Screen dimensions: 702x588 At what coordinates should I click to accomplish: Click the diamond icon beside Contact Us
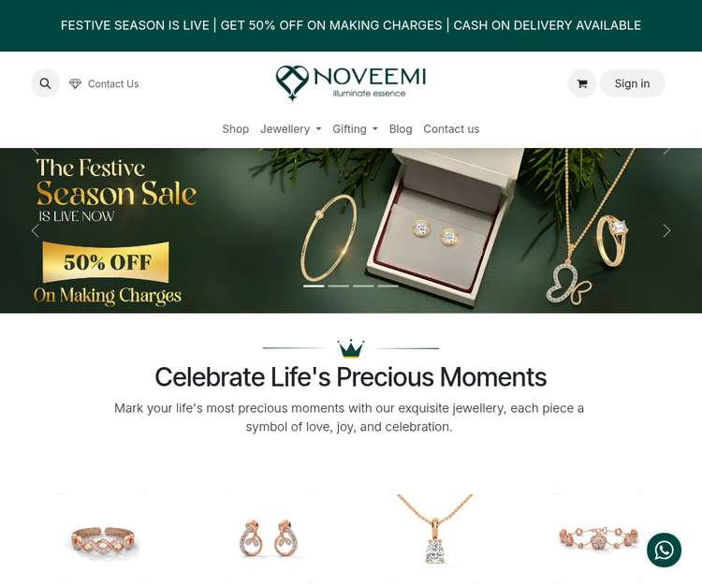tap(75, 83)
